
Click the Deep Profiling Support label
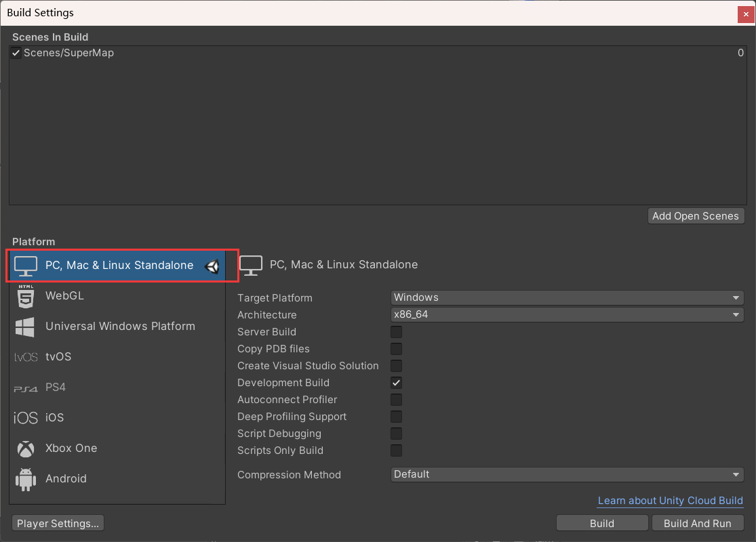point(292,417)
